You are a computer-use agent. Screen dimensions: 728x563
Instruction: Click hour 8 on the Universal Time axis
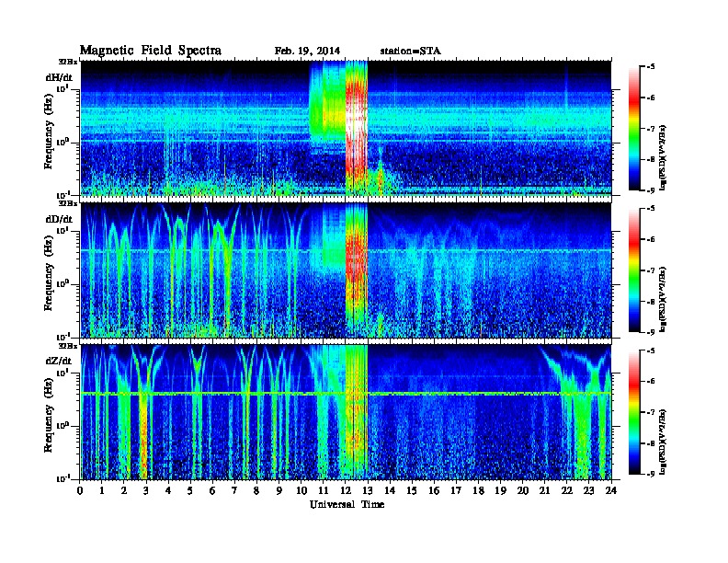(256, 491)
